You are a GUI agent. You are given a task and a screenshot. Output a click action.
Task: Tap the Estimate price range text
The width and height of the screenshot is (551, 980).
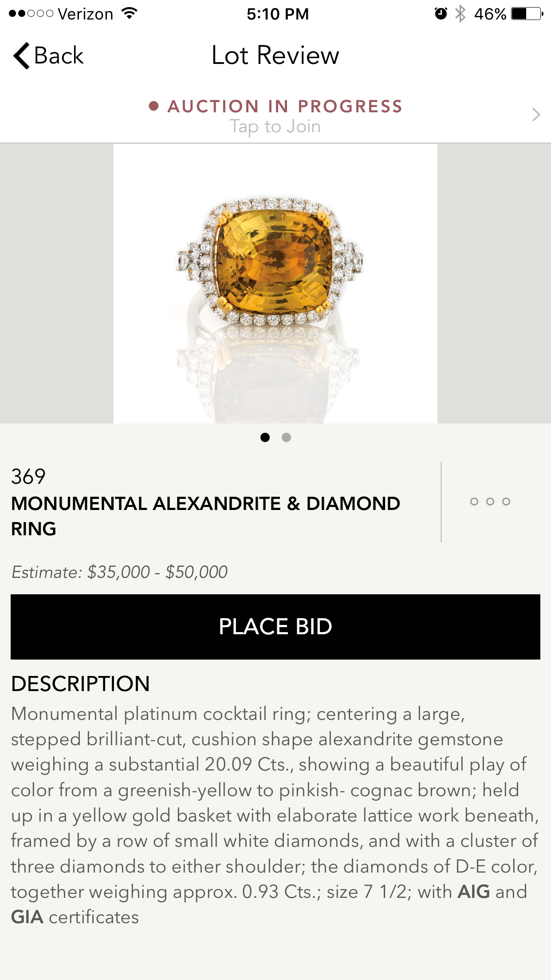120,572
